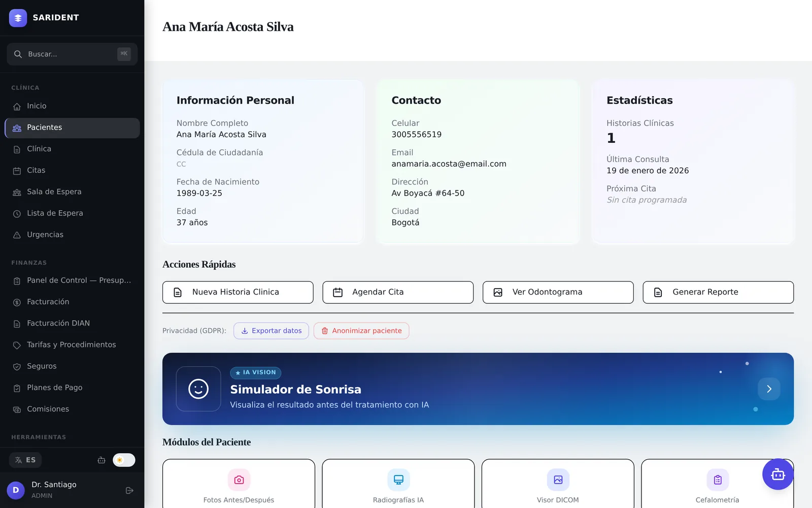Image resolution: width=812 pixels, height=508 pixels.
Task: Click the birth date 1989-03-25
Action: pyautogui.click(x=199, y=194)
